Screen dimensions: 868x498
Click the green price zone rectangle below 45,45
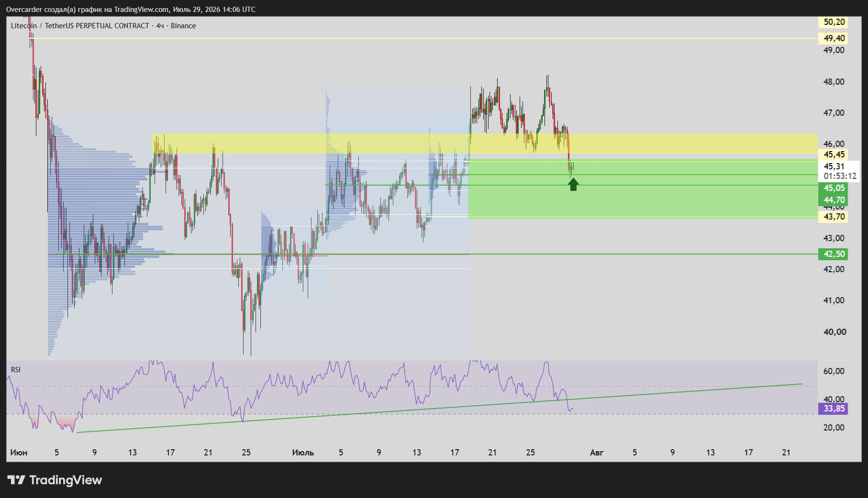643,189
